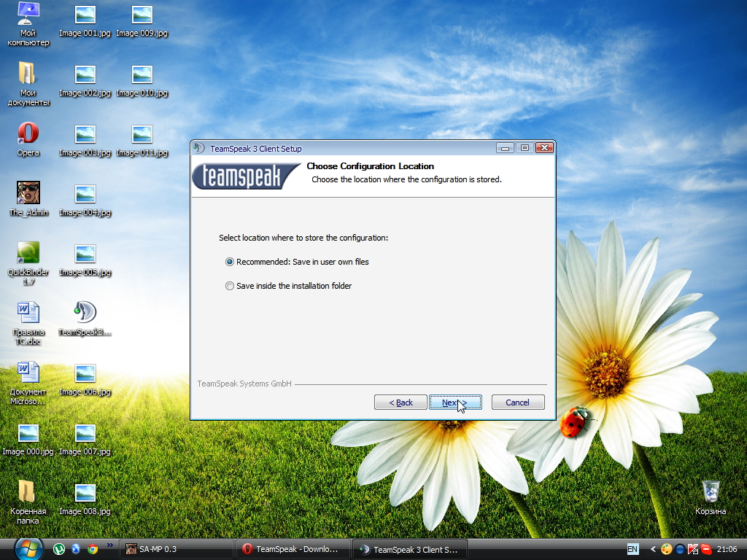Image resolution: width=747 pixels, height=560 pixels.
Task: Click the Kaspersky tray icon
Action: click(693, 549)
